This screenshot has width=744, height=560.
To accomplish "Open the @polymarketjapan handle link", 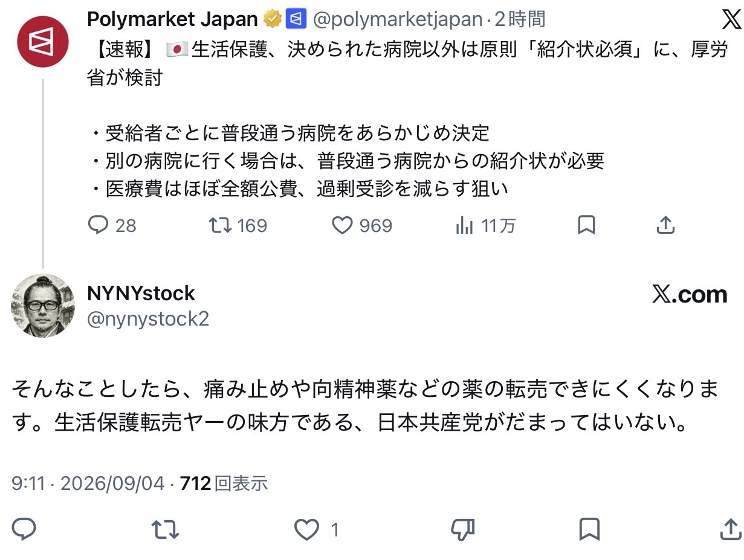I will [397, 19].
